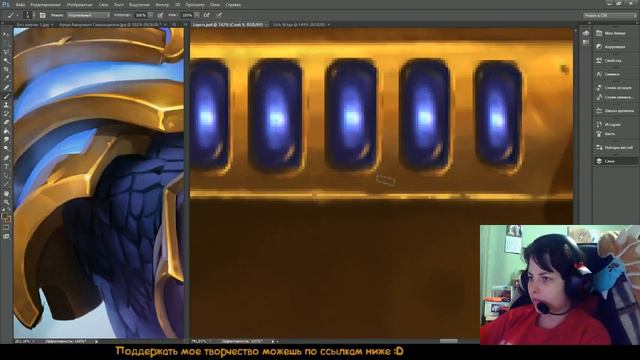Click the Photoshop Ps logo
The width and height of the screenshot is (640, 360).
click(6, 4)
